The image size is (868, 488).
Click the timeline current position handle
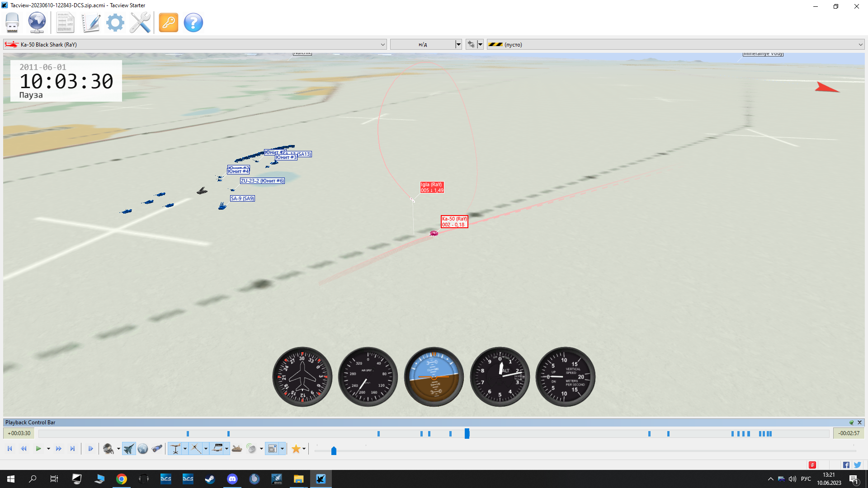[x=467, y=433]
